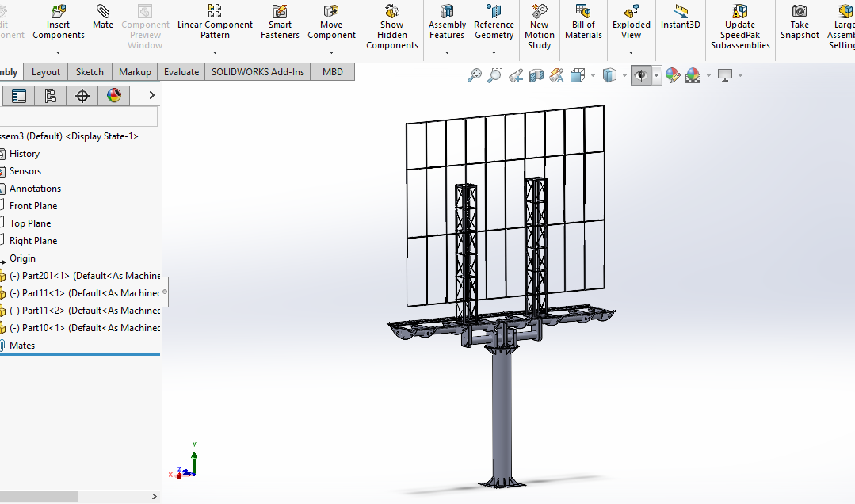Select the Zoom to Area tool

(x=495, y=75)
